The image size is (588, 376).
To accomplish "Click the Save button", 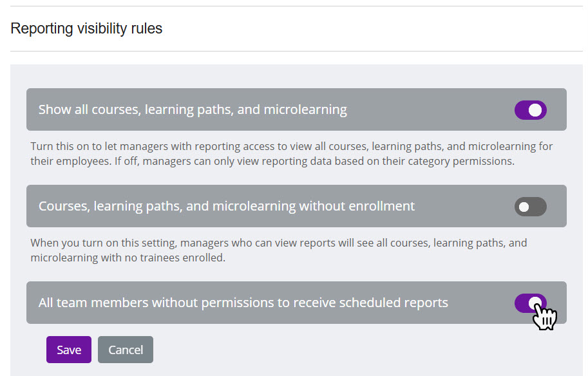I will point(68,349).
